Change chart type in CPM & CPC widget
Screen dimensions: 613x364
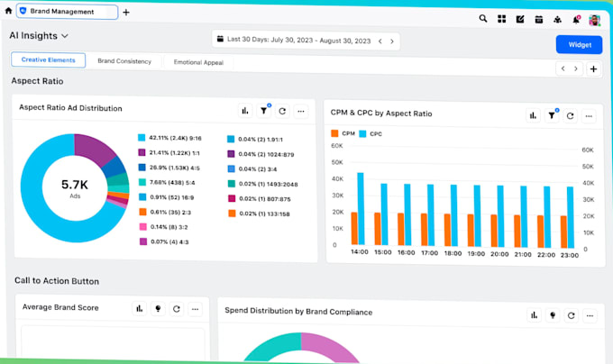(x=533, y=115)
